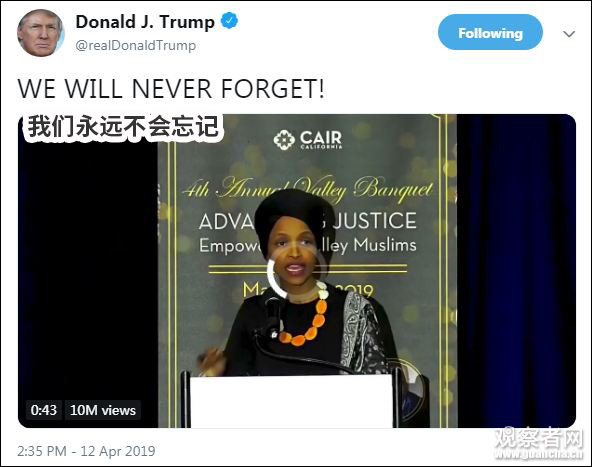Open the @realDonaldTrump handle link
The height and width of the screenshot is (467, 592).
(x=136, y=46)
